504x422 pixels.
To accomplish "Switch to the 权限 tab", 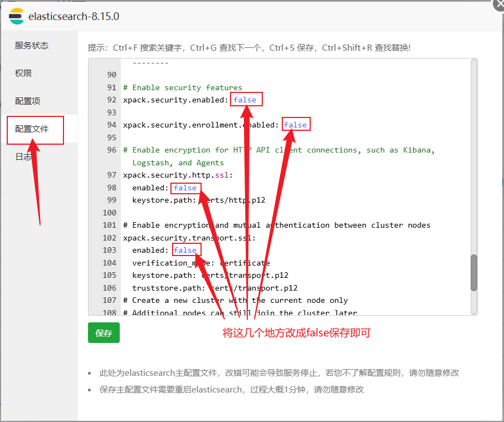I will 23,73.
